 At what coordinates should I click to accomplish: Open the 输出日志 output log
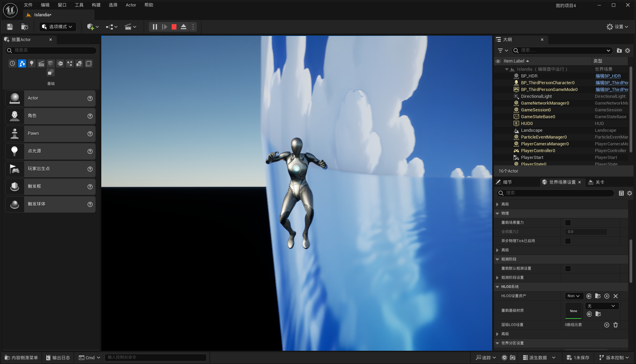pyautogui.click(x=58, y=358)
